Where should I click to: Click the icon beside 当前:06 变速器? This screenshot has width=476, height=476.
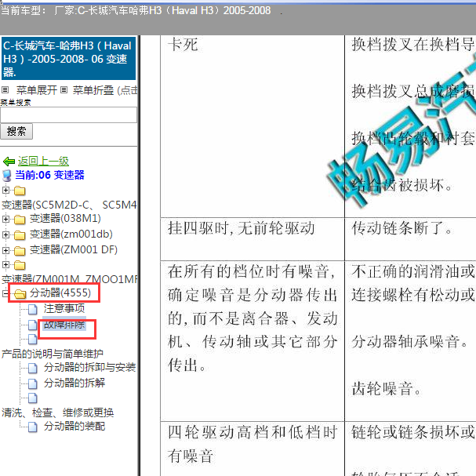[x=7, y=176]
